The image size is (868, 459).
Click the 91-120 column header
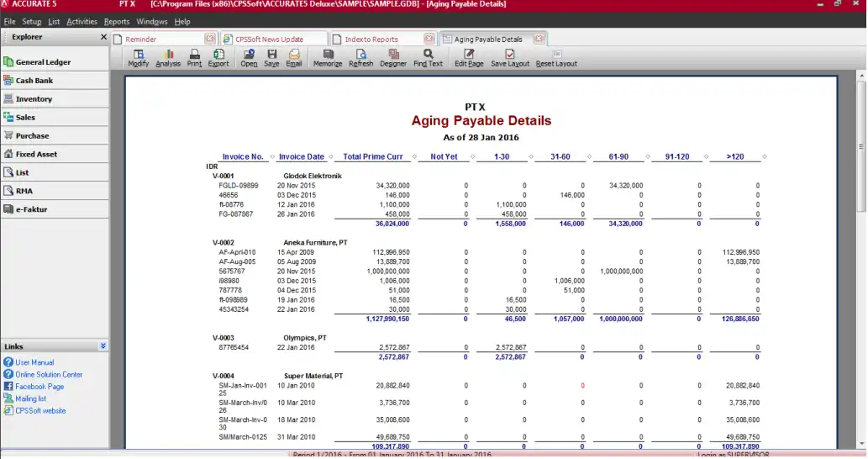point(677,156)
